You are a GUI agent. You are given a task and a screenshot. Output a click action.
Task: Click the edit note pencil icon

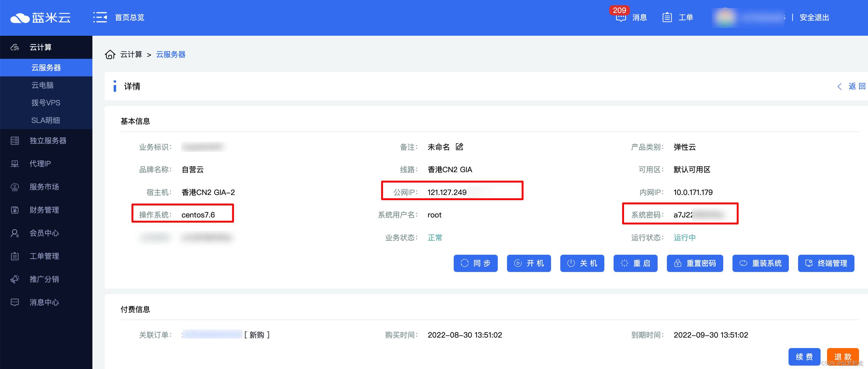459,147
